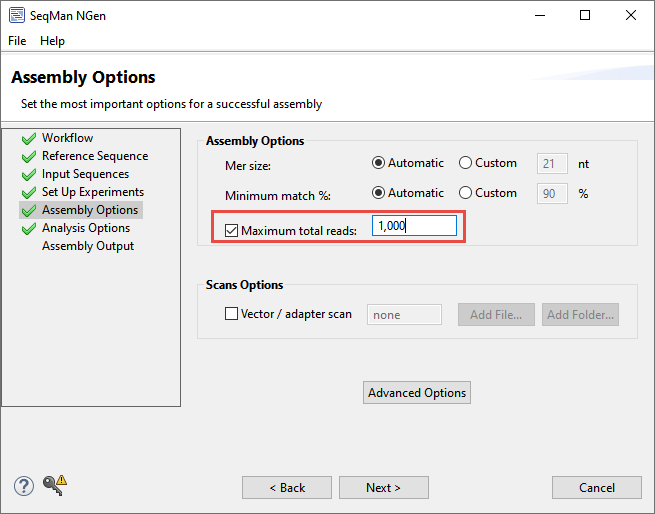Click the Advanced Options button

[417, 393]
